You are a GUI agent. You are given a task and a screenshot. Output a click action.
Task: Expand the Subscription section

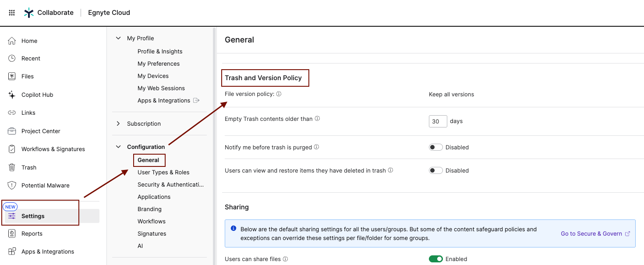click(x=118, y=124)
